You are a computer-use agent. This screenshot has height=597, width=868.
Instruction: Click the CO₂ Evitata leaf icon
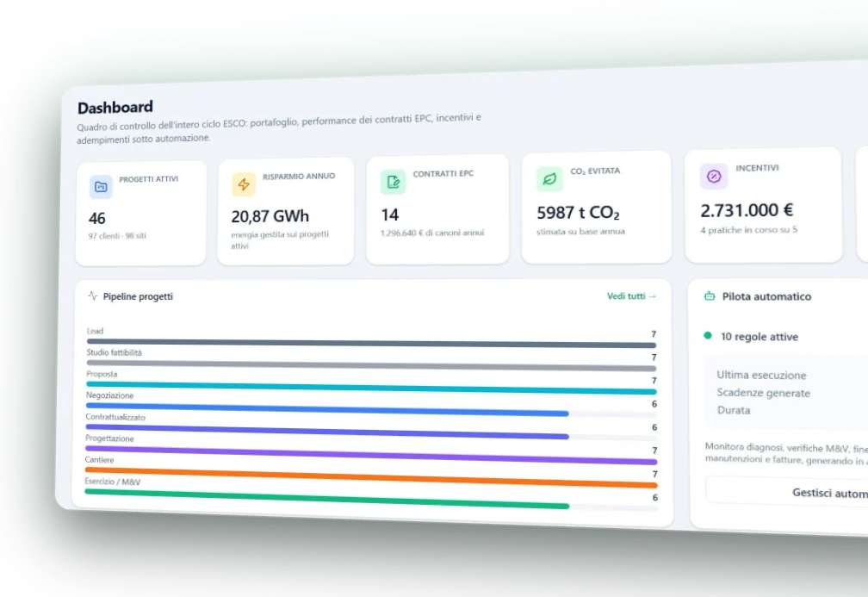pos(549,179)
